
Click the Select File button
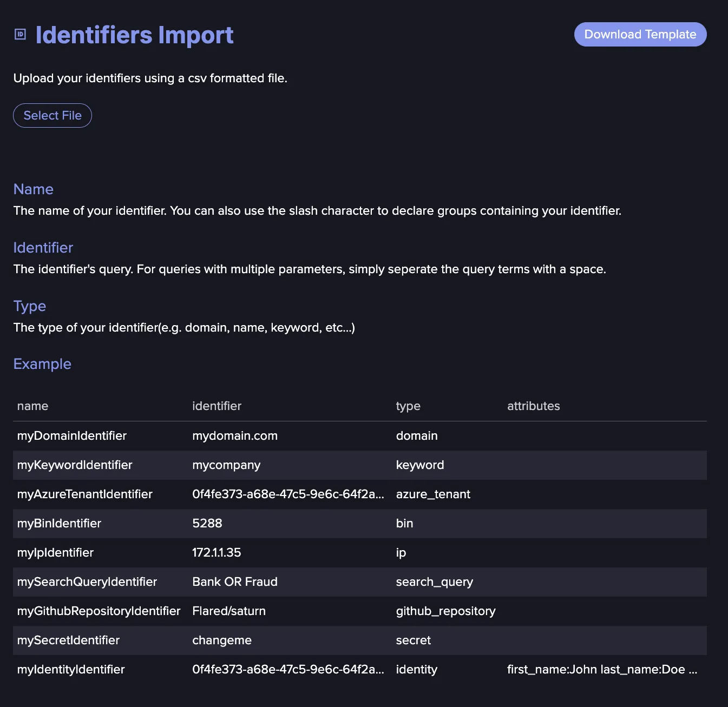pos(53,115)
